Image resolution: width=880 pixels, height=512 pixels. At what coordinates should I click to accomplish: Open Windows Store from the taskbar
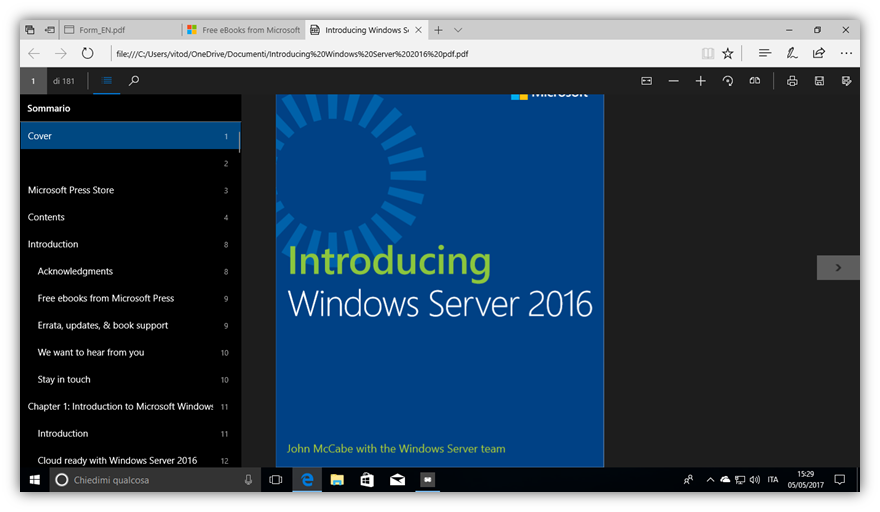coord(367,480)
